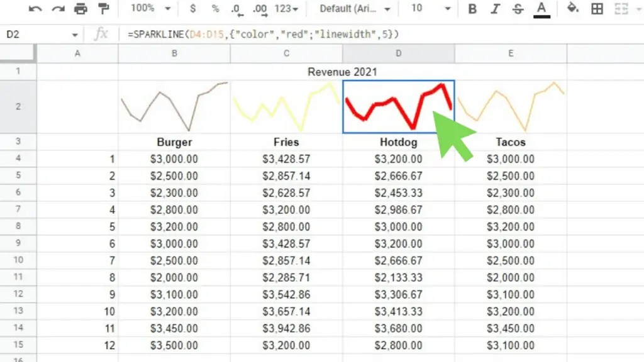Viewport: 644px width, 362px height.
Task: Click the Redo icon
Action: click(x=58, y=9)
